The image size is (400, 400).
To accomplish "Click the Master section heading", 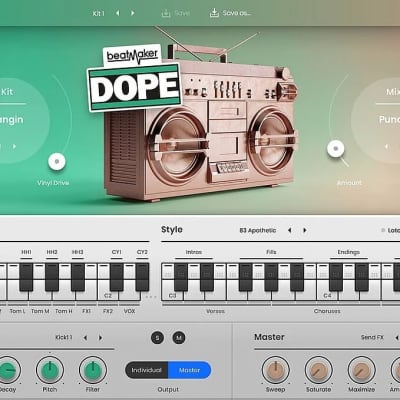I will click(x=269, y=337).
